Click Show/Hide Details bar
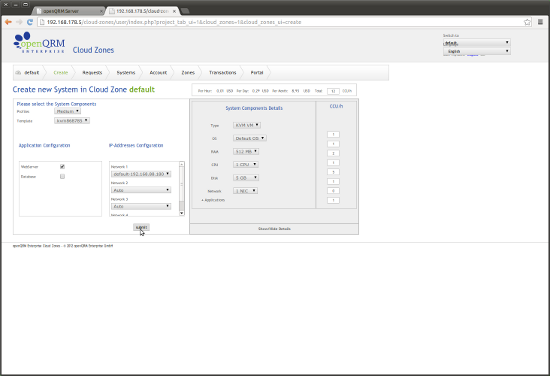 pos(274,229)
